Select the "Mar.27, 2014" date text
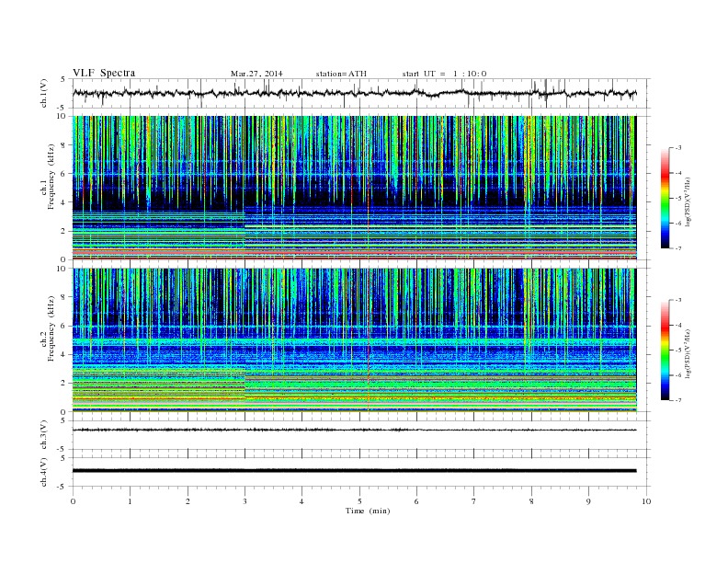728x563 pixels. 256,74
